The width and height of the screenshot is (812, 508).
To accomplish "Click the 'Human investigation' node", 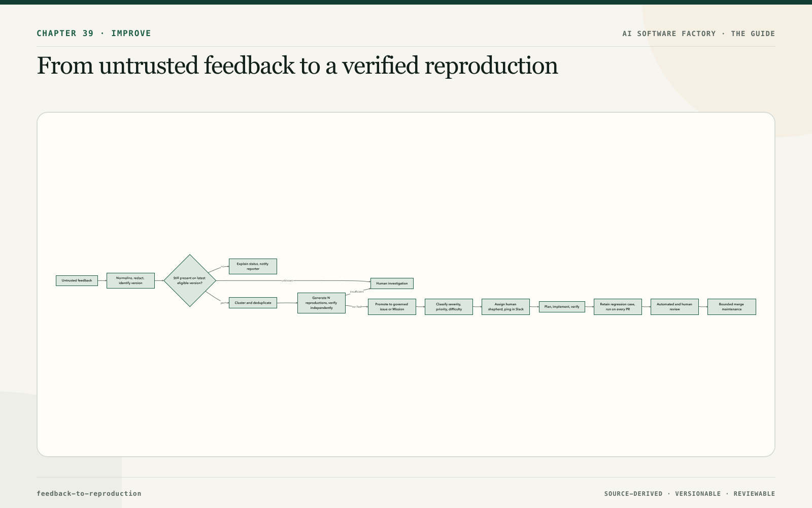I will tap(392, 283).
